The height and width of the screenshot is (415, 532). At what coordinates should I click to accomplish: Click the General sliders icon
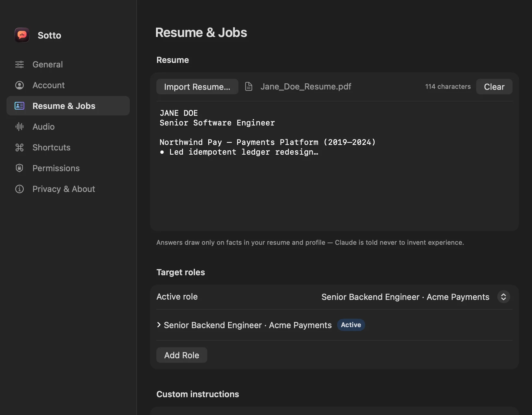[19, 65]
